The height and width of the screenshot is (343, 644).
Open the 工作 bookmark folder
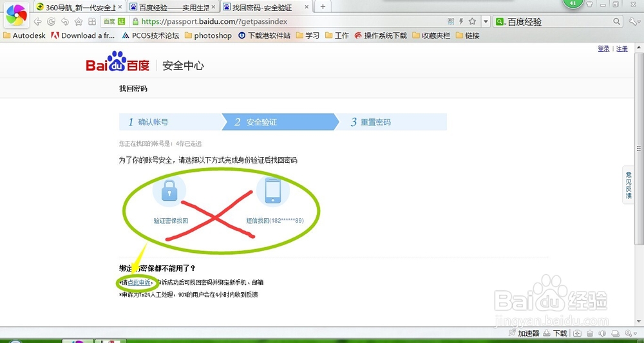point(337,35)
